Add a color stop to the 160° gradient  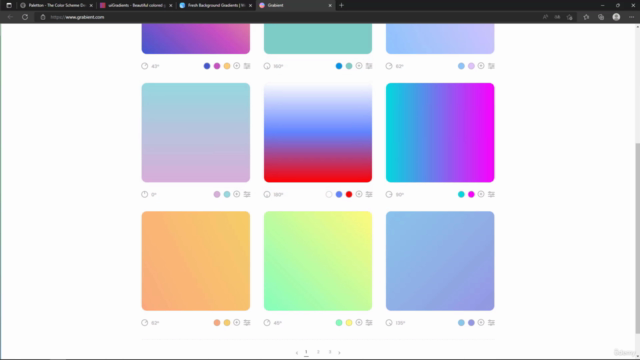point(359,66)
